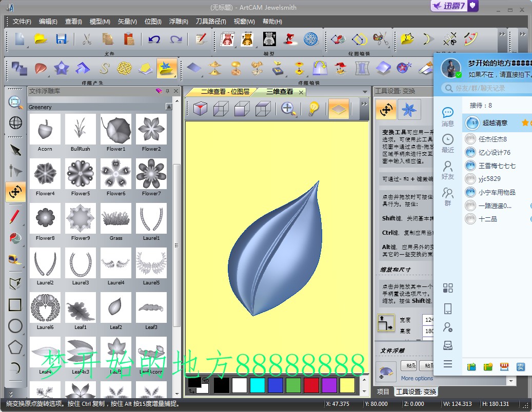This screenshot has height=412, width=532.
Task: Switch to the 二维查看 - 位图层 tab
Action: [225, 92]
